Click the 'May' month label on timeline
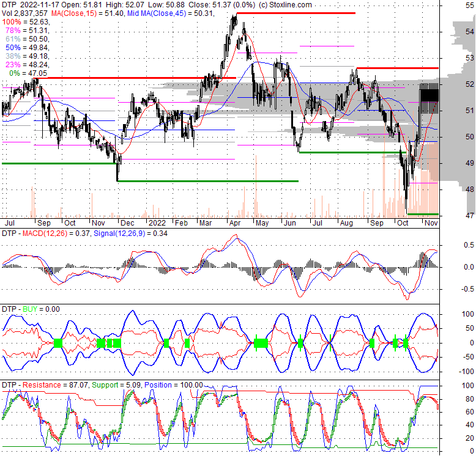 pos(262,223)
